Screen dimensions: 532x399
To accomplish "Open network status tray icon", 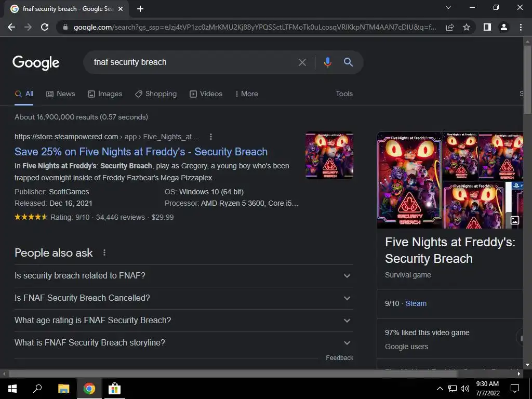I will point(453,389).
